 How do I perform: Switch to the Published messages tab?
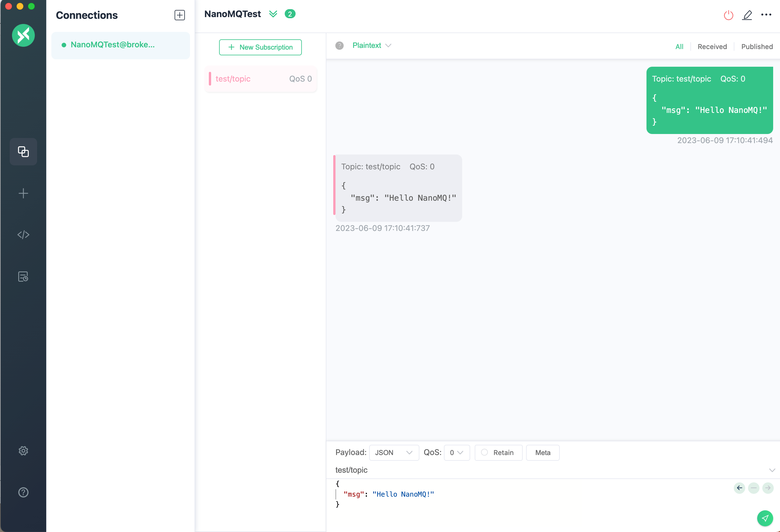[x=757, y=47]
